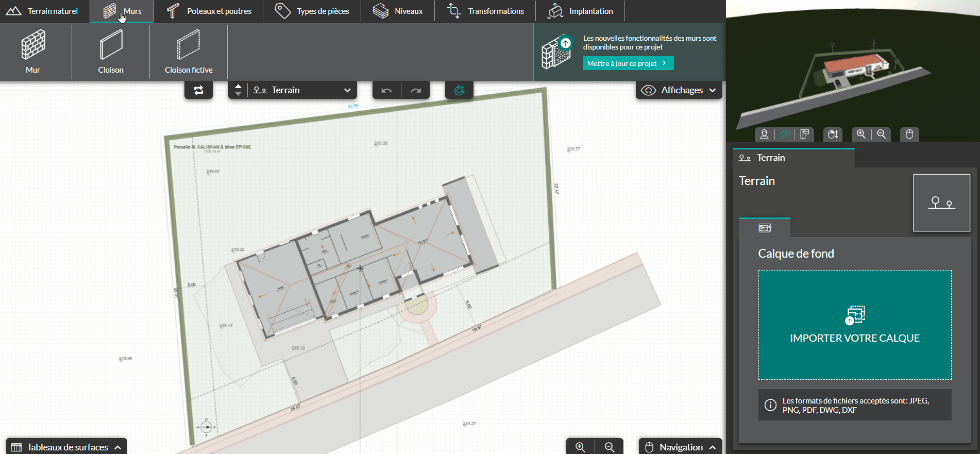Select the Cloison partition tool
The width and height of the screenshot is (980, 454).
point(111,52)
